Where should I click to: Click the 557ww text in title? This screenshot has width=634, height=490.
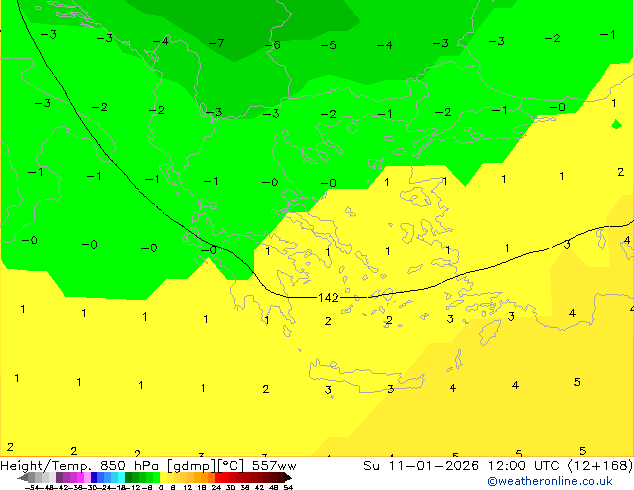point(274,466)
